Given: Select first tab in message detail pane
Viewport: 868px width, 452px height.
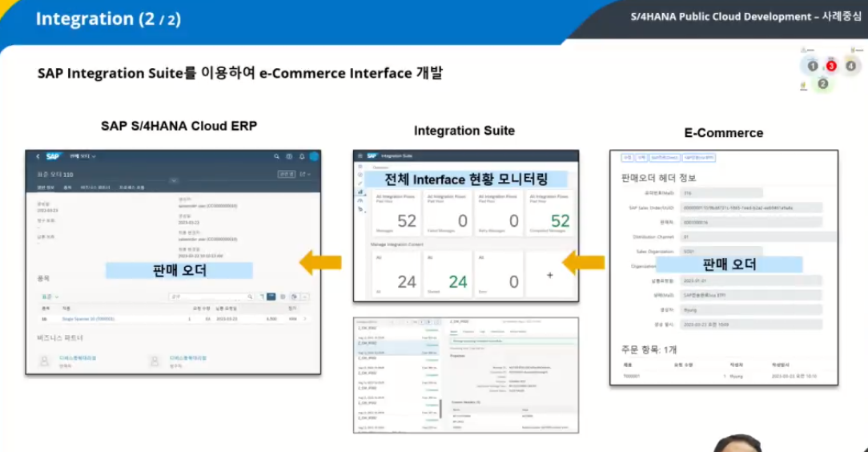Looking at the screenshot, I should coord(454,332).
